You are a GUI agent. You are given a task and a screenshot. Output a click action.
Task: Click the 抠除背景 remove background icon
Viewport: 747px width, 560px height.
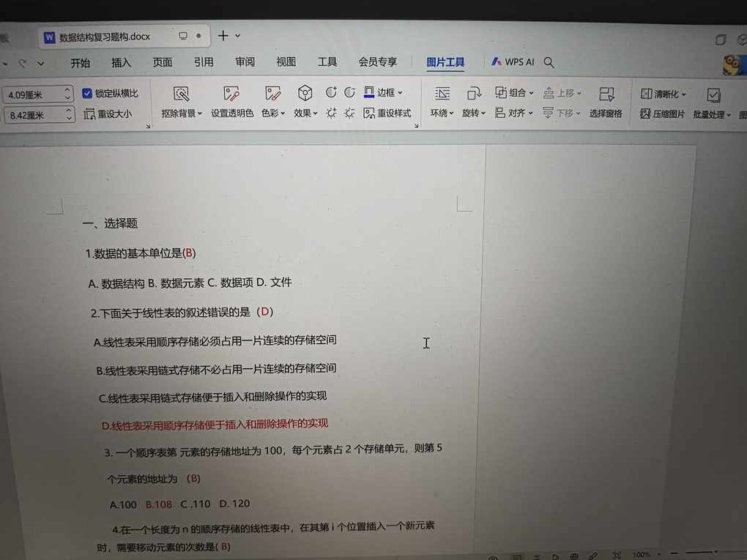pos(181,94)
